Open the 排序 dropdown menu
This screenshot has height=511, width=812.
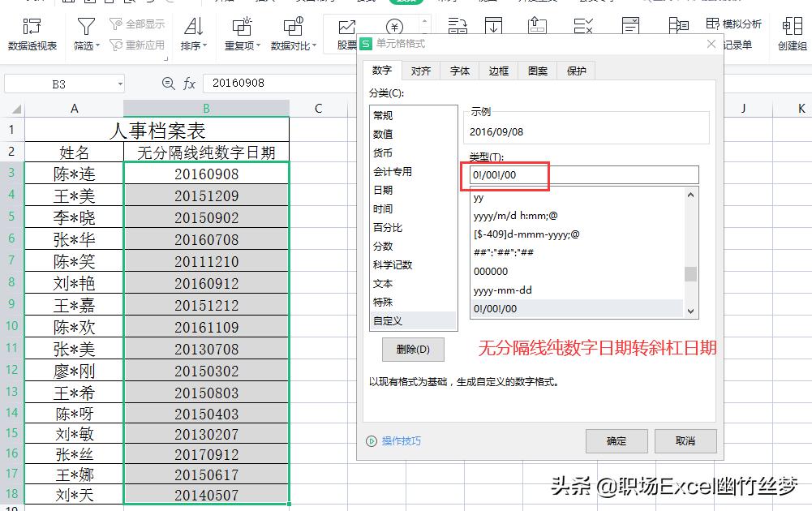pyautogui.click(x=204, y=45)
